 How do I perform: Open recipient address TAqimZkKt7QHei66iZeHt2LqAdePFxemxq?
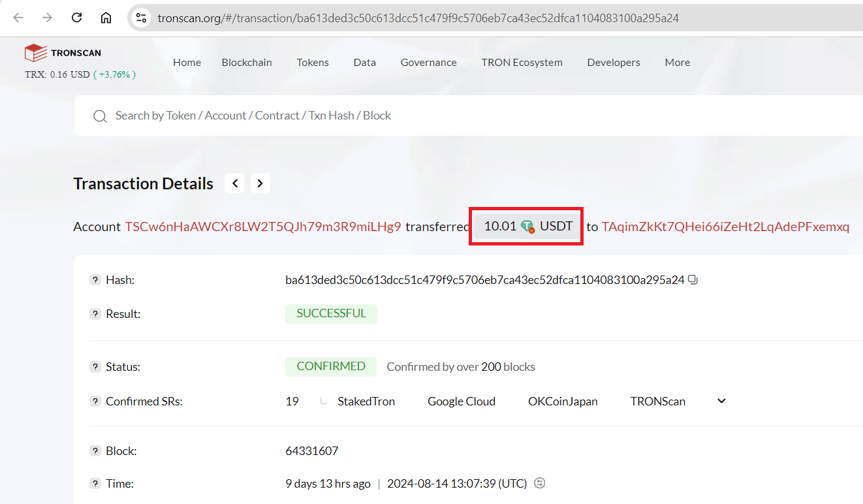tap(725, 227)
